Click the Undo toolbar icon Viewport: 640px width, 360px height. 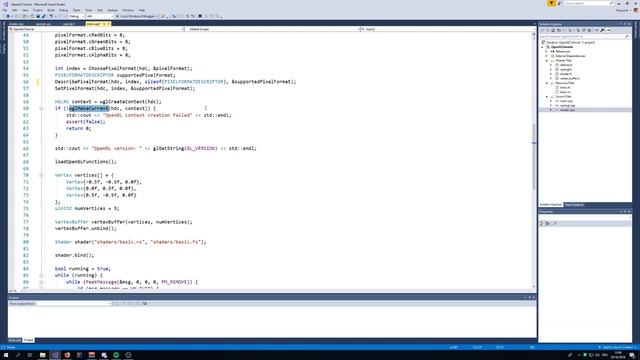point(51,16)
